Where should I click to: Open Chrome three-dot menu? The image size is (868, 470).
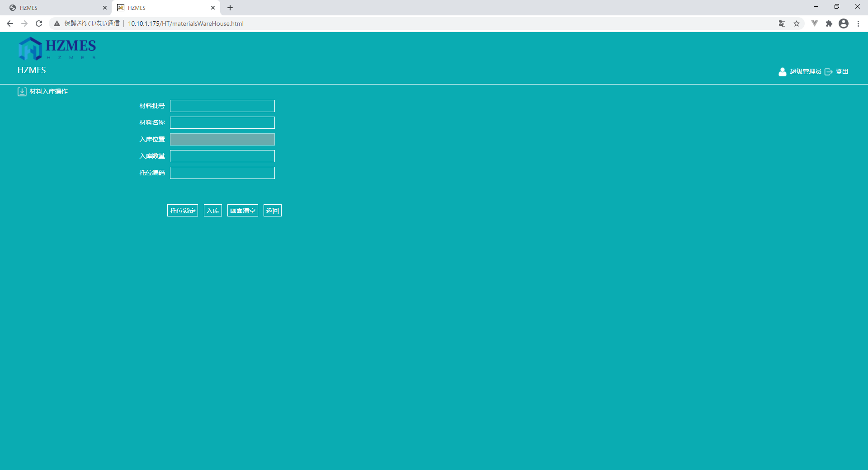click(x=858, y=23)
